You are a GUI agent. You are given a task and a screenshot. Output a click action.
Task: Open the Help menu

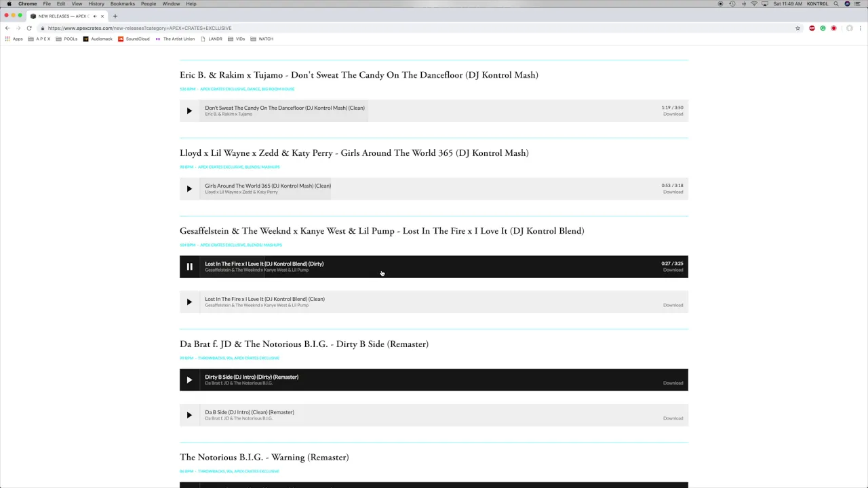click(x=191, y=4)
